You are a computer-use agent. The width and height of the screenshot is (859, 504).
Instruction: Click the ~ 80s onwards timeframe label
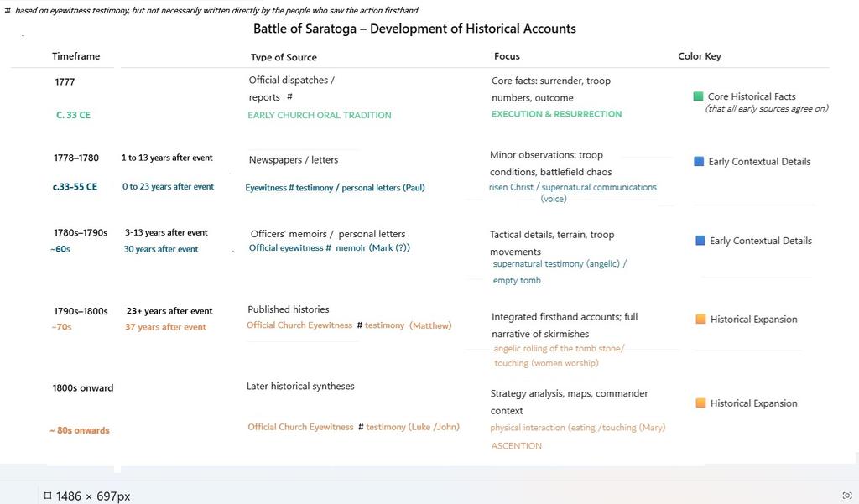pyautogui.click(x=80, y=430)
